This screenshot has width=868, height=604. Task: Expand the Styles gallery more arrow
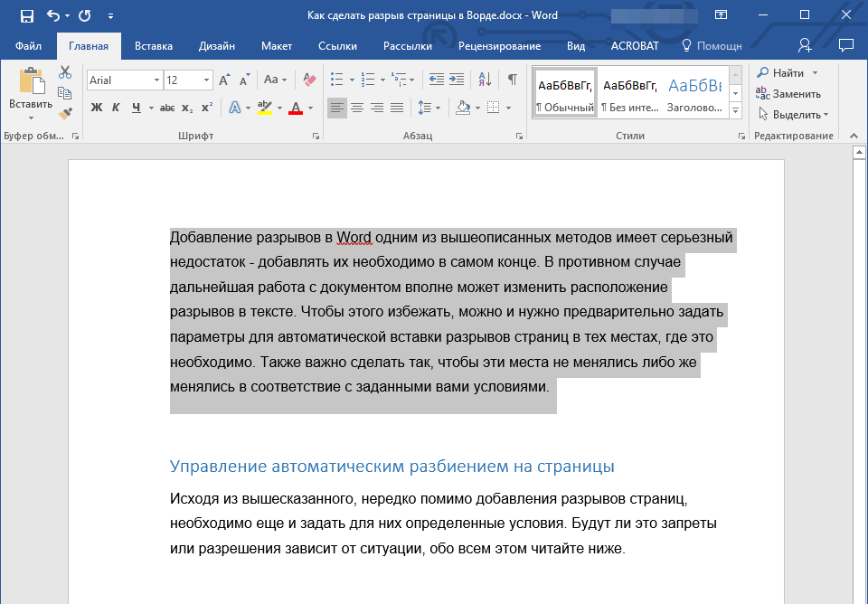pyautogui.click(x=735, y=110)
